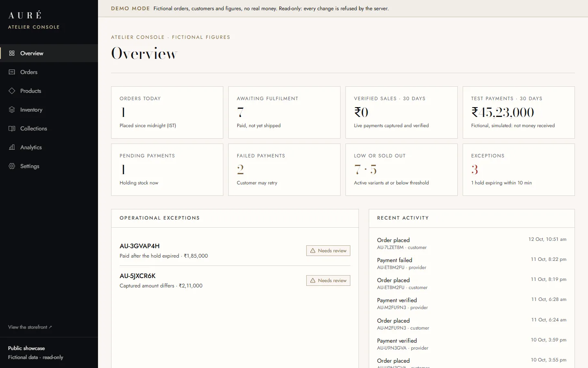Open the Products page
This screenshot has height=368, width=588.
pos(49,91)
